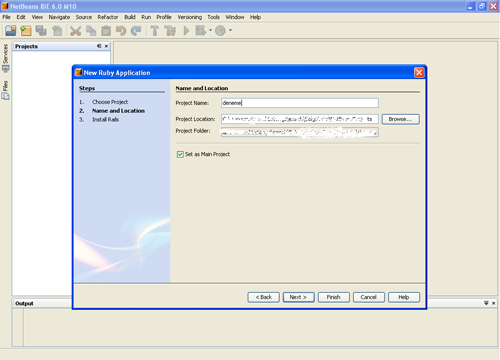Toggle the Set as Main Project checkbox
The height and width of the screenshot is (360, 500).
(180, 154)
